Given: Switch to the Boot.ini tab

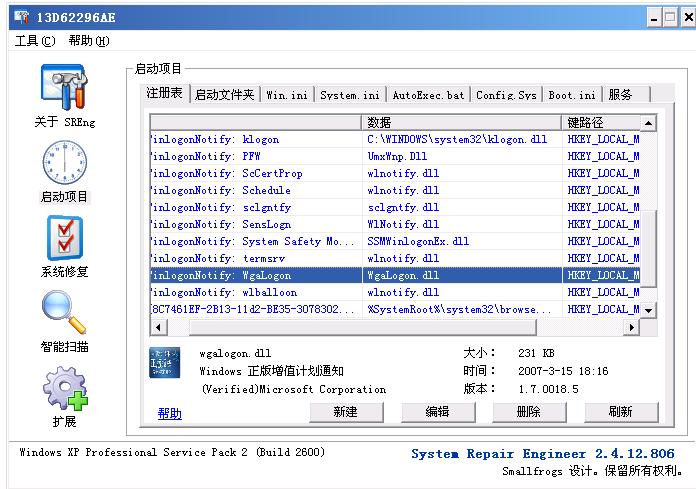Looking at the screenshot, I should pos(572,95).
